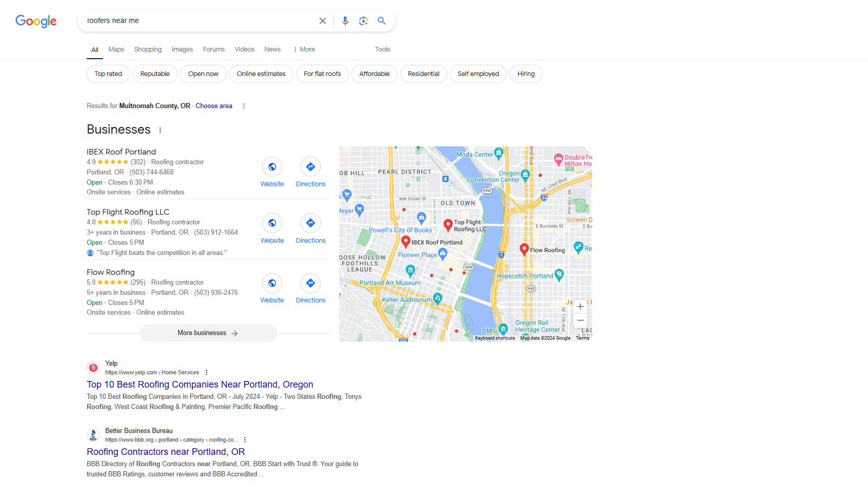Select IBEX Roof Portland map pin
Screen dimensions: 868x486
[x=406, y=241]
